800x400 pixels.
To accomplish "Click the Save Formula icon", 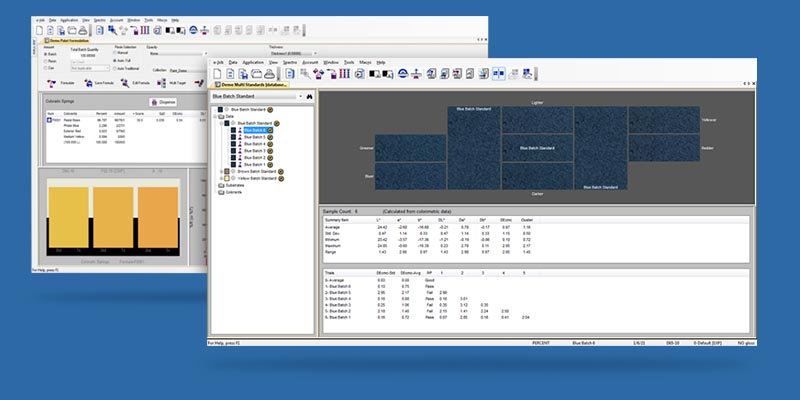I will point(87,83).
